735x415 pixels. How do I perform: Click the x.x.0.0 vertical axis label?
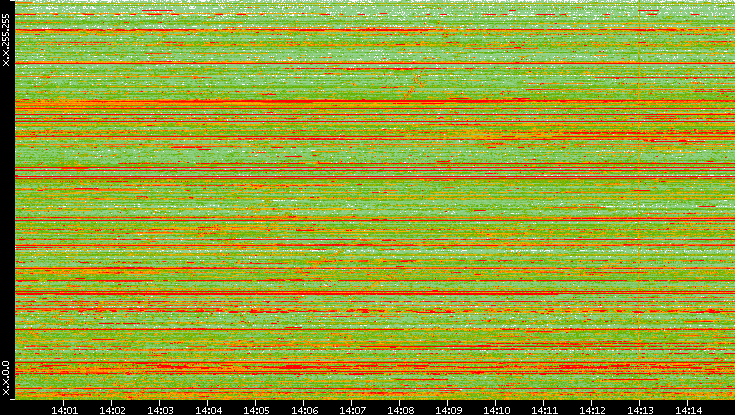(6, 378)
